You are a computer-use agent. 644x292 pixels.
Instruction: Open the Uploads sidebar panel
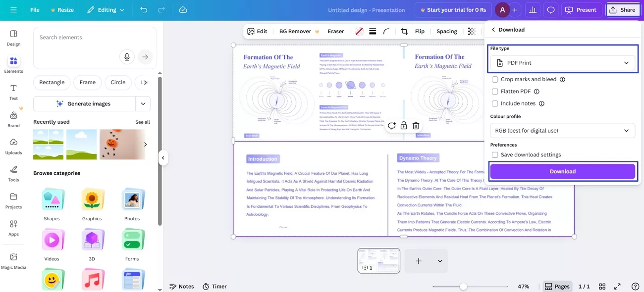[x=13, y=146]
